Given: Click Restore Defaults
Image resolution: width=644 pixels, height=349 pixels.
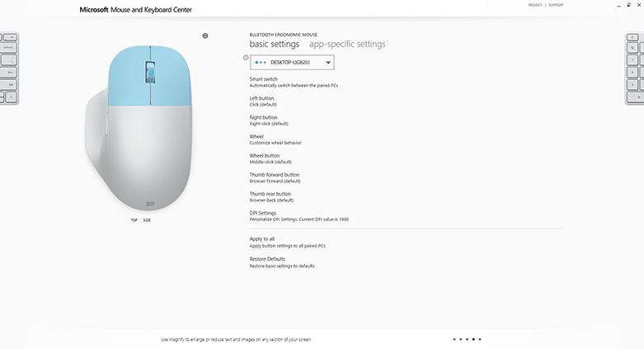Looking at the screenshot, I should pos(282,262).
